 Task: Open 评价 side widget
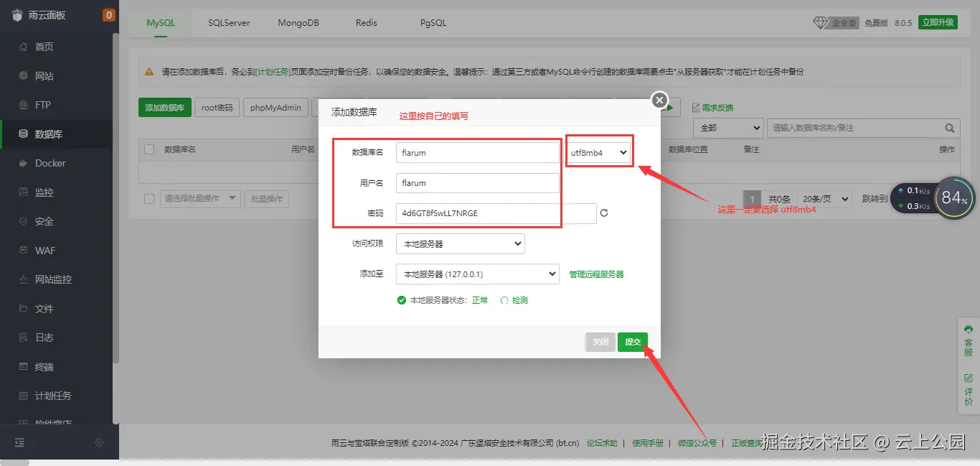[969, 389]
